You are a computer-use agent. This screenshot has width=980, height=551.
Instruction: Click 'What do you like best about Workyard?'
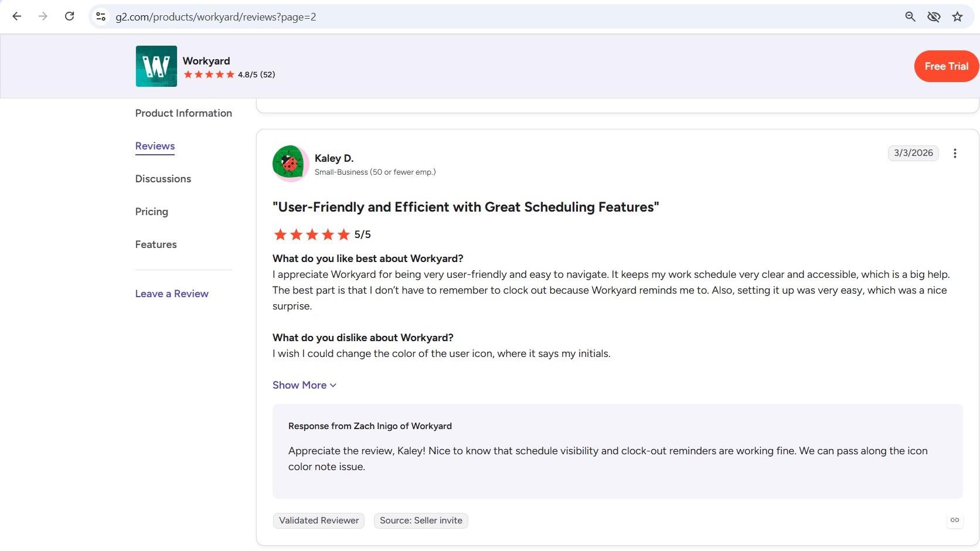click(368, 259)
